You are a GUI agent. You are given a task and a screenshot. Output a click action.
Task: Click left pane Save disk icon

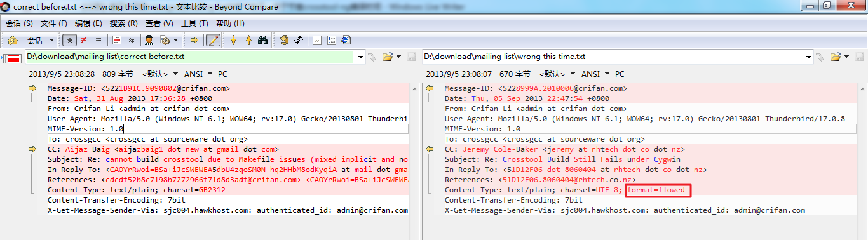(411, 57)
